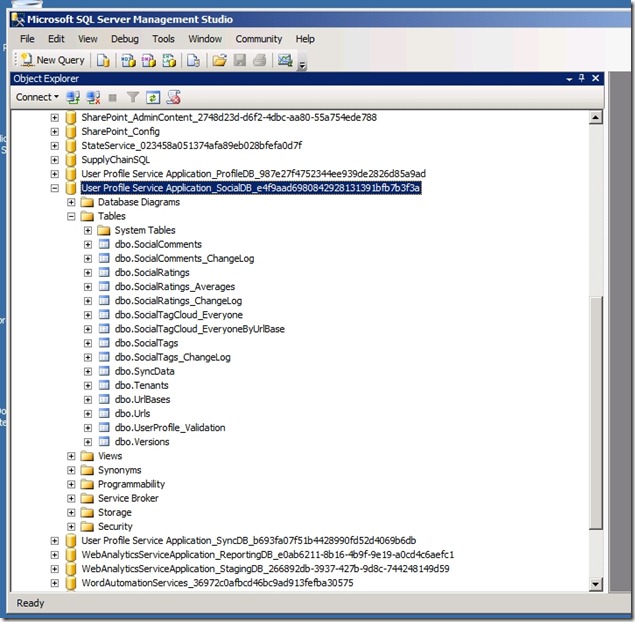
Task: Open the Tools menu
Action: [163, 39]
